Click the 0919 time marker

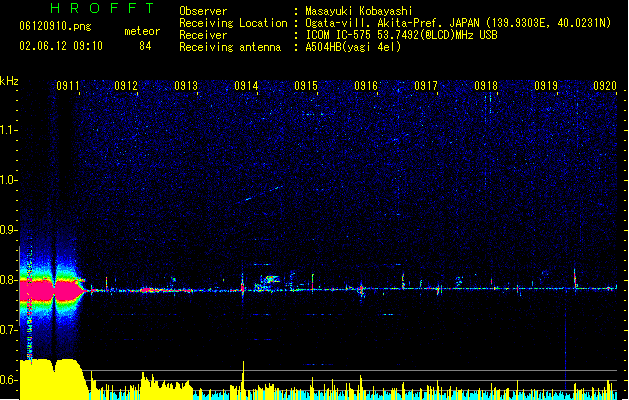click(546, 86)
